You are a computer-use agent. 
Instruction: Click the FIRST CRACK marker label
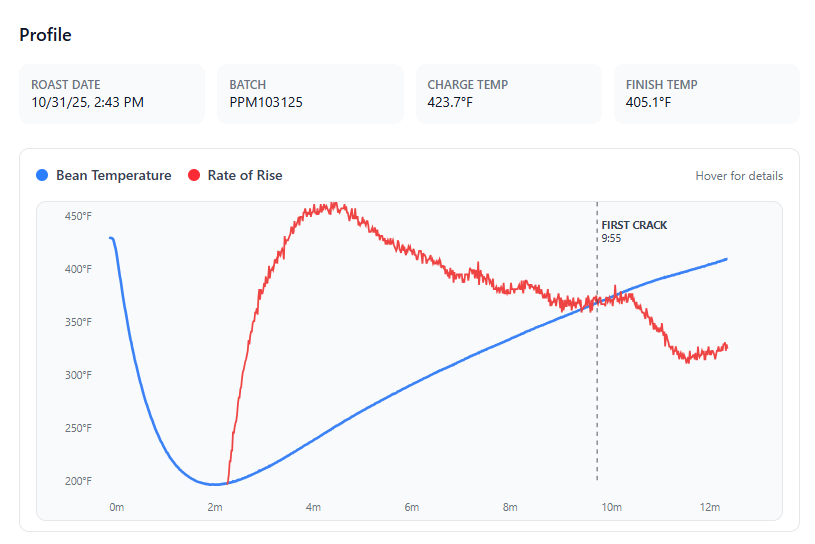[x=634, y=226]
